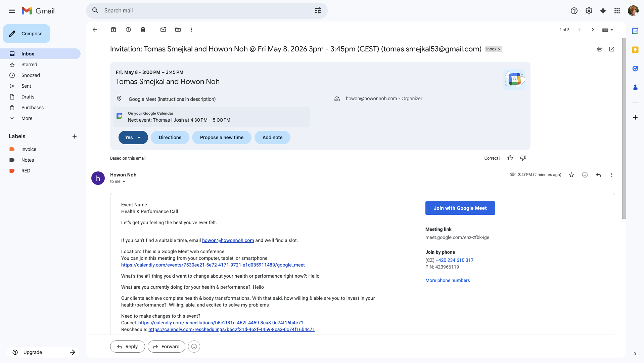This screenshot has height=363, width=644.
Task: Click the Directions button
Action: pos(170,137)
